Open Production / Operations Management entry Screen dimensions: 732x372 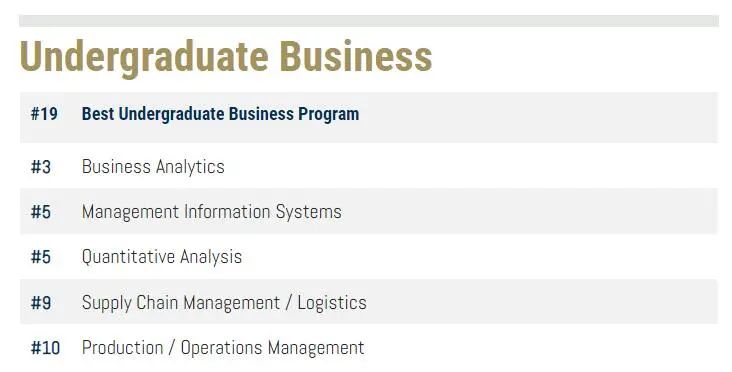point(223,348)
